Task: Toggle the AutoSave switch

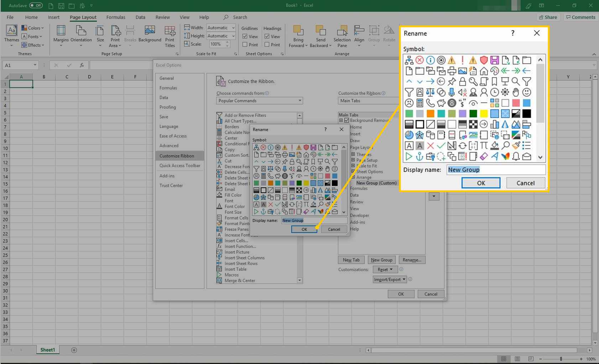Action: [x=36, y=5]
